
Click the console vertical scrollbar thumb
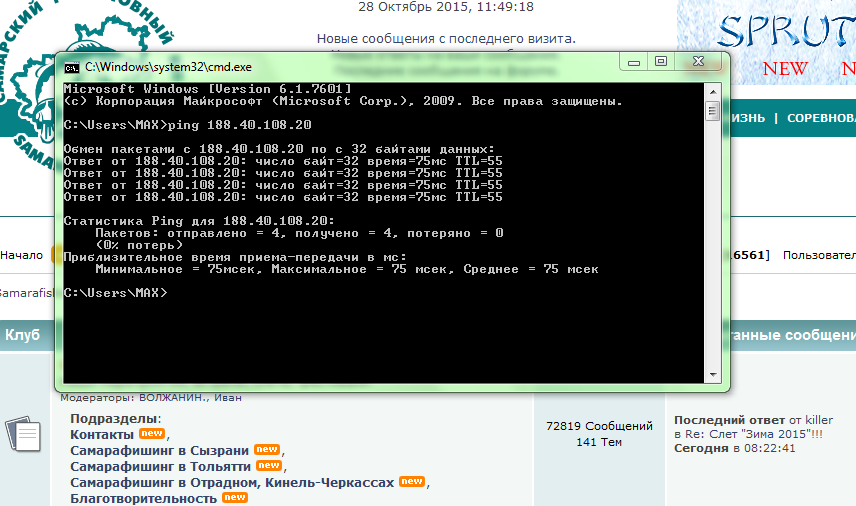point(712,110)
